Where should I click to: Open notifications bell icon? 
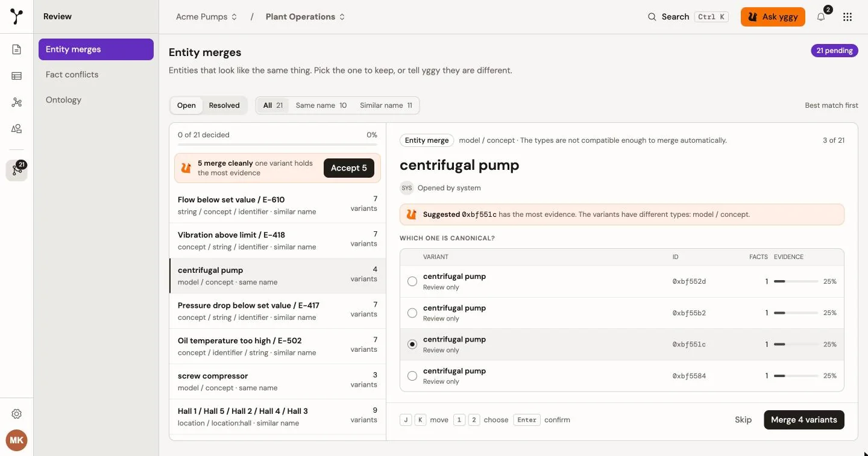[x=821, y=17]
